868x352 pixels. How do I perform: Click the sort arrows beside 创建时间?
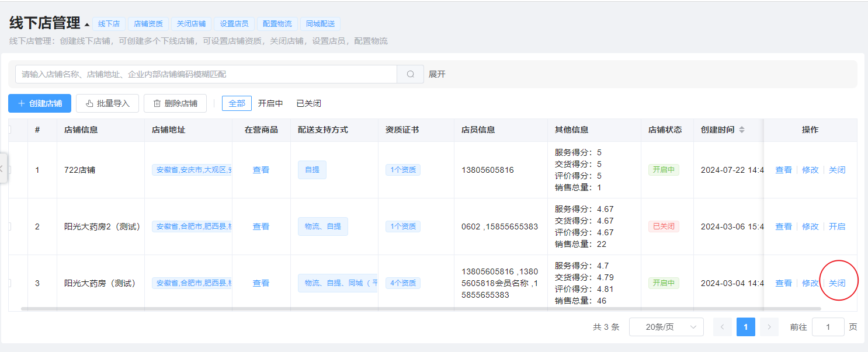click(742, 130)
